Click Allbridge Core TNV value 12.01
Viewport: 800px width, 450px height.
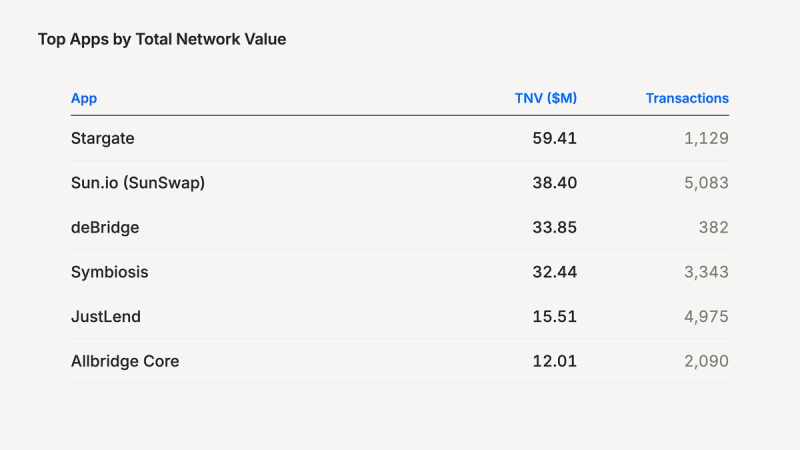(555, 361)
